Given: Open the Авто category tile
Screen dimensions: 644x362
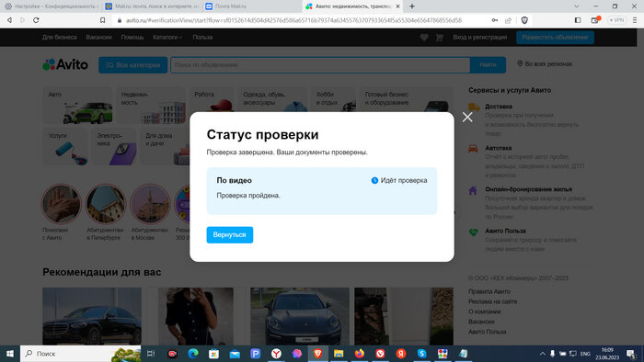Looking at the screenshot, I should click(x=77, y=106).
